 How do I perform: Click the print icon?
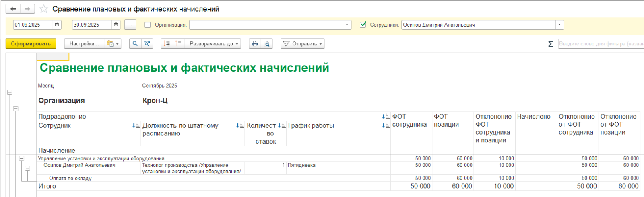(x=254, y=44)
